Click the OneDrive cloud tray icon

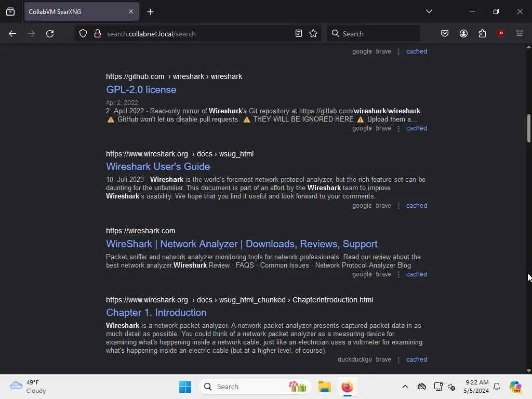[422, 387]
